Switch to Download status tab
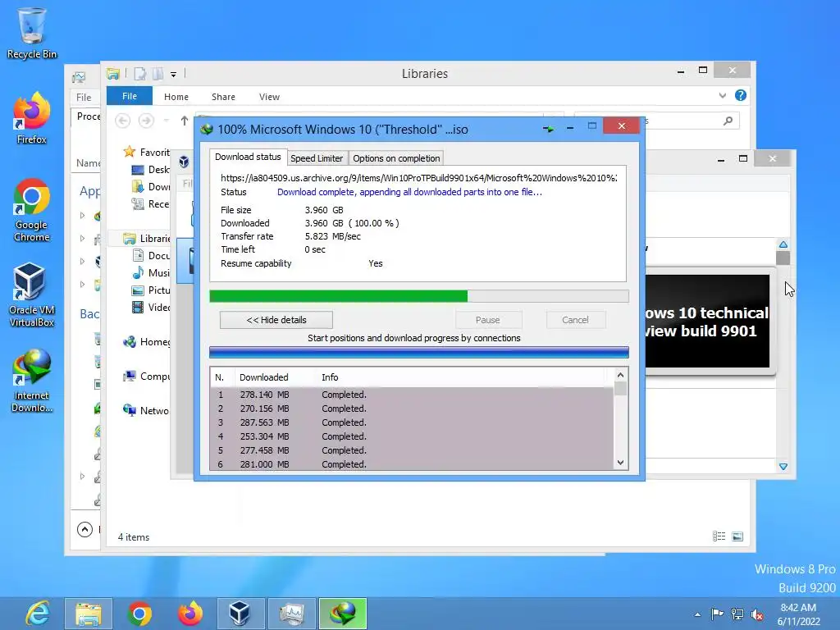 click(248, 157)
